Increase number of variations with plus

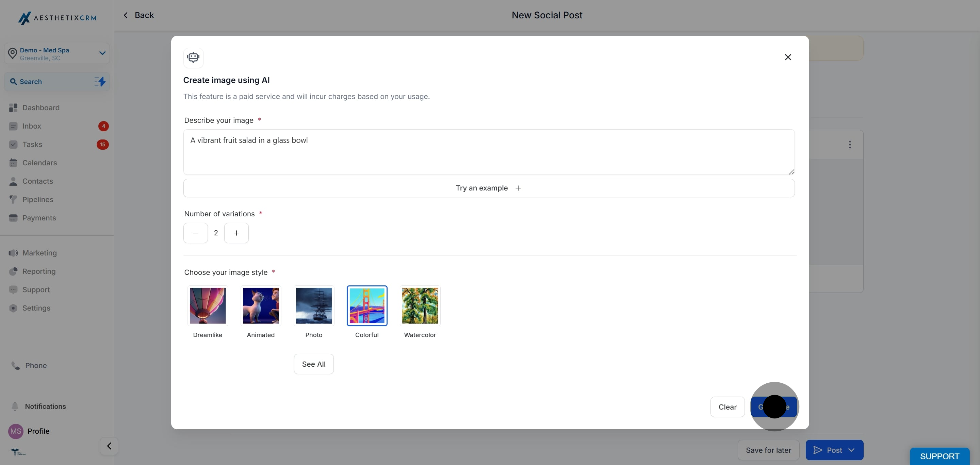click(236, 233)
